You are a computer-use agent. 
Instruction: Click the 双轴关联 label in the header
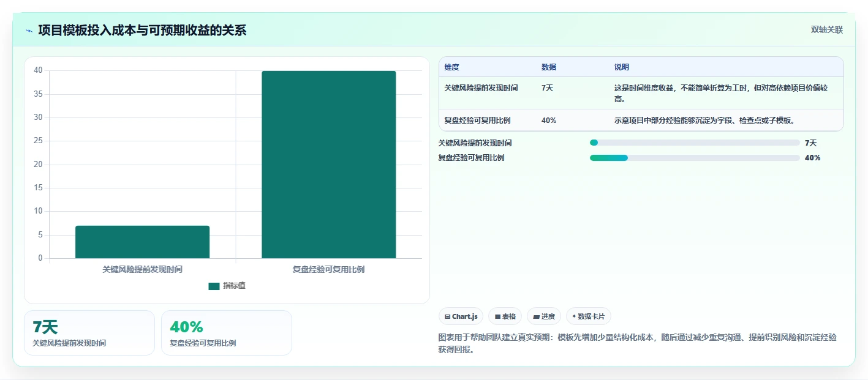click(827, 30)
